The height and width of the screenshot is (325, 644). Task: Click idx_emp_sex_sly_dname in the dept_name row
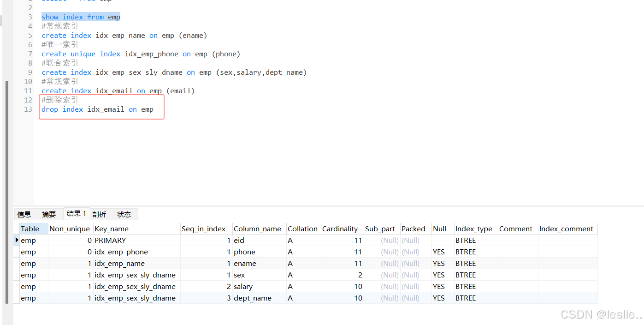[x=137, y=298]
